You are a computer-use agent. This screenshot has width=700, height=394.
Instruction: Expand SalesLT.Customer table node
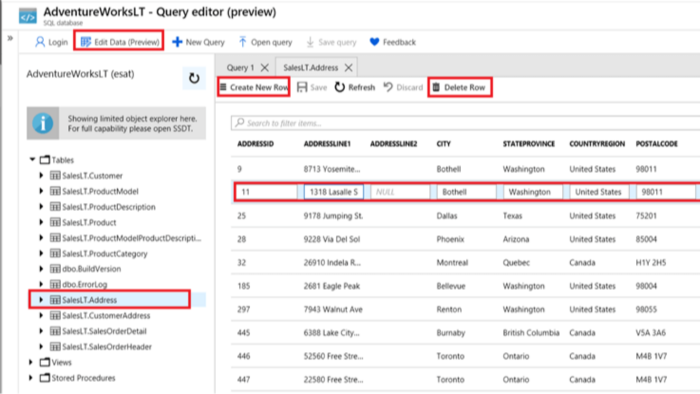pyautogui.click(x=41, y=175)
